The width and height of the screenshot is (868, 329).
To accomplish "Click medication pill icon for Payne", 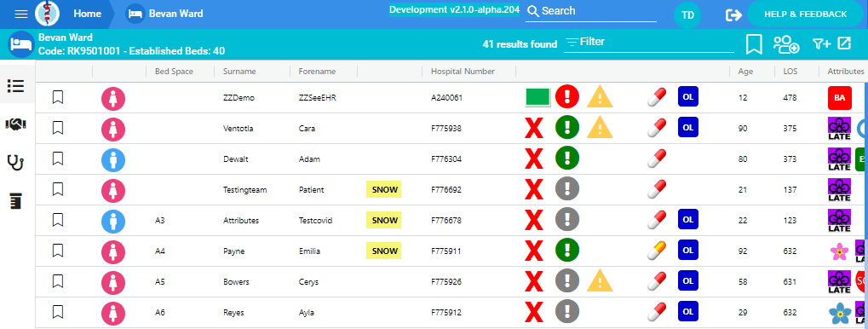I will pyautogui.click(x=657, y=251).
